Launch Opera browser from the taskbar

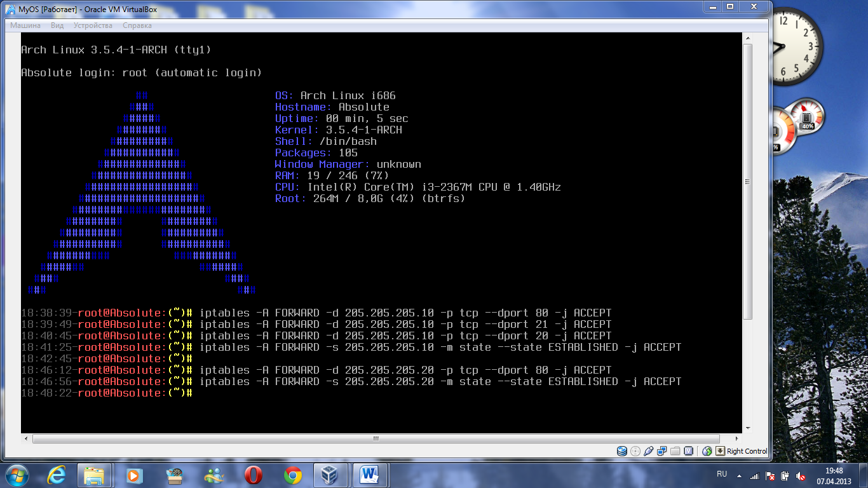tap(253, 475)
